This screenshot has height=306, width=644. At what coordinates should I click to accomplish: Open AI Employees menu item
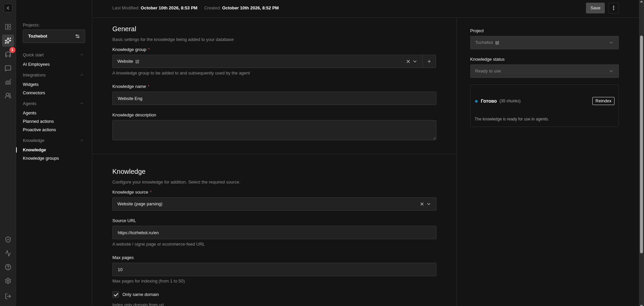click(x=36, y=64)
